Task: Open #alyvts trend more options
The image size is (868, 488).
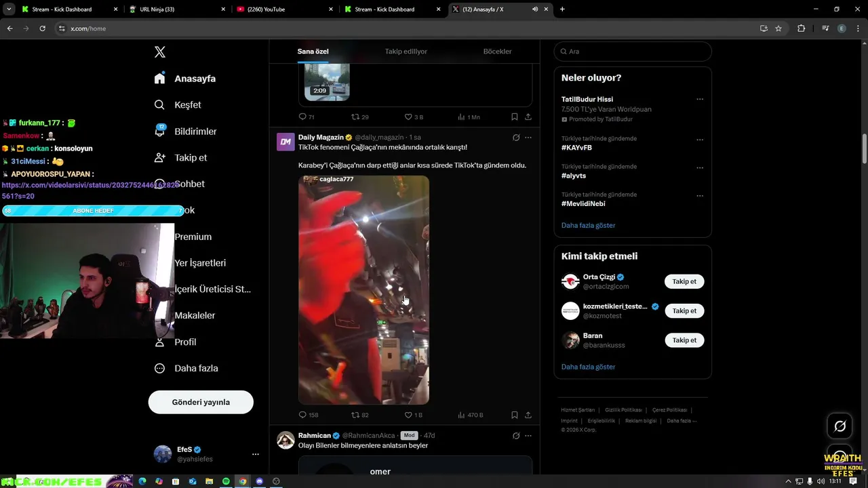Action: point(700,167)
